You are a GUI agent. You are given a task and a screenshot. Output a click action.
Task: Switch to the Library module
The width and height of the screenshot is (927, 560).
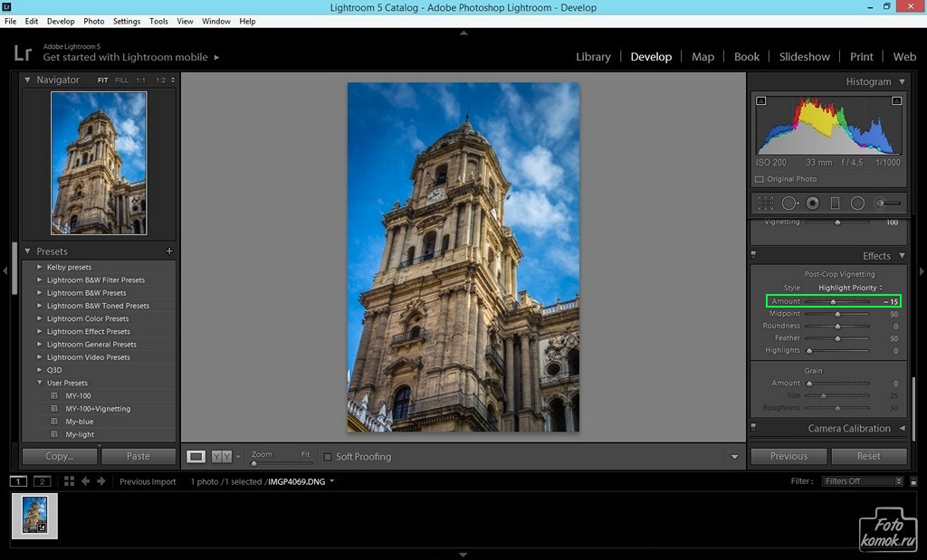coord(593,56)
